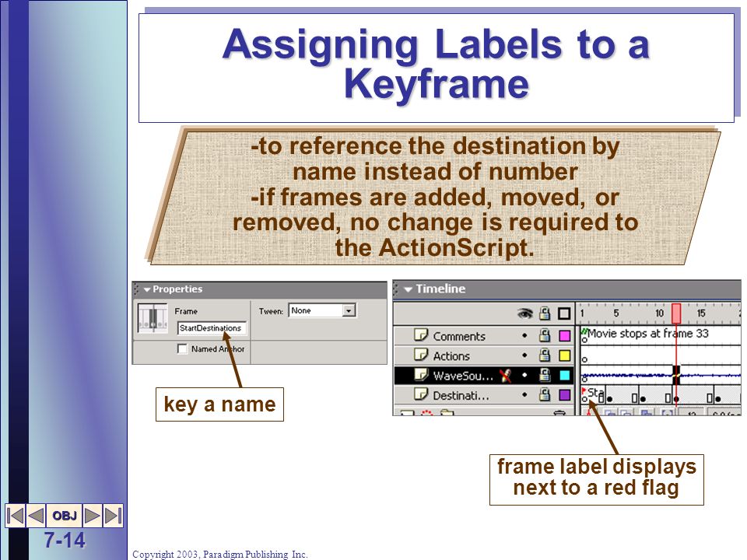Click the OBJ objectives button
747x560 pixels.
65,516
